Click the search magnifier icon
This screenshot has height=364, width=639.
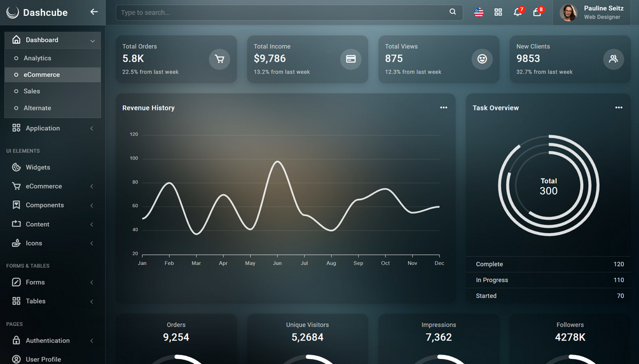click(453, 12)
